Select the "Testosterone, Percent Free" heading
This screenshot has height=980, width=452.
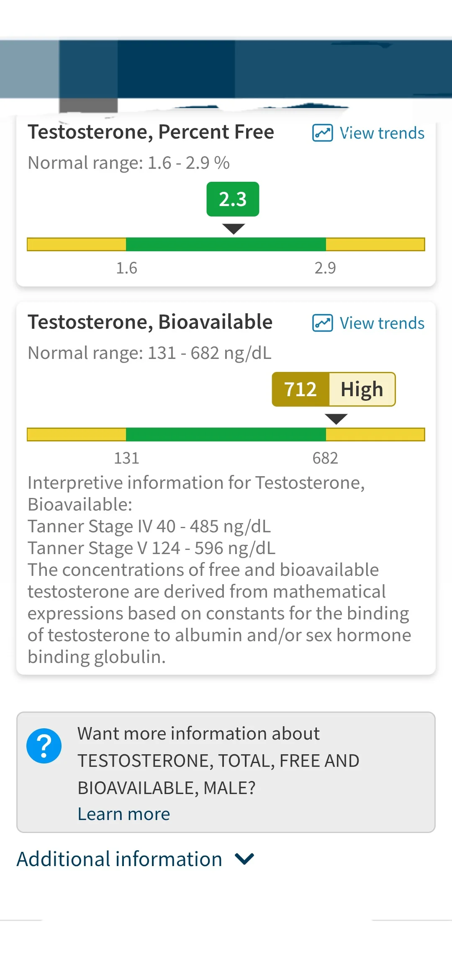(151, 132)
